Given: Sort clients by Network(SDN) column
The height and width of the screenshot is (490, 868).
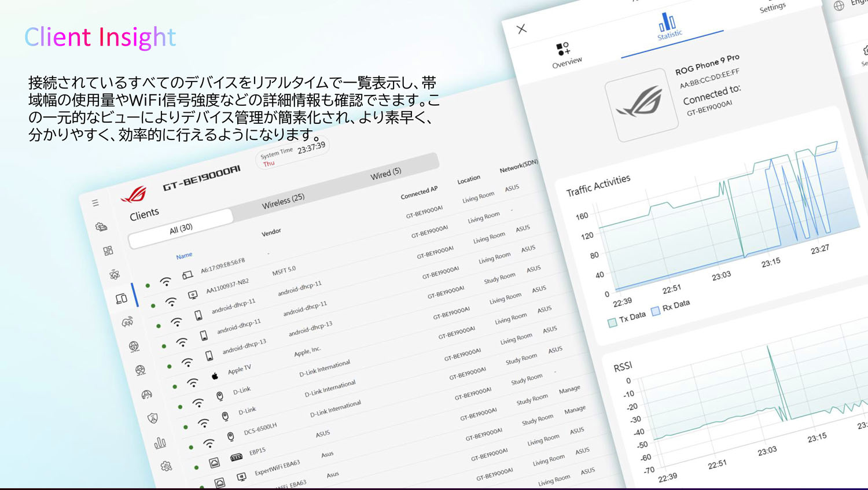Looking at the screenshot, I should [x=518, y=167].
